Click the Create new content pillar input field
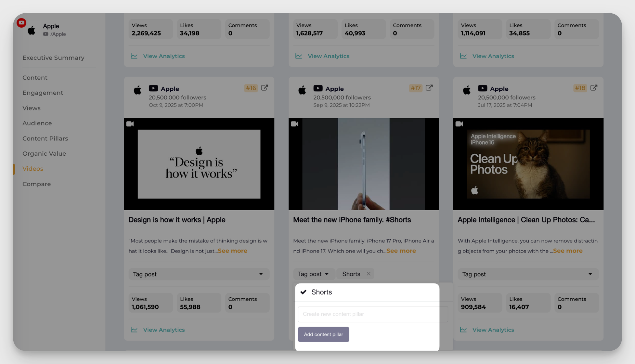The height and width of the screenshot is (364, 635). (x=372, y=314)
